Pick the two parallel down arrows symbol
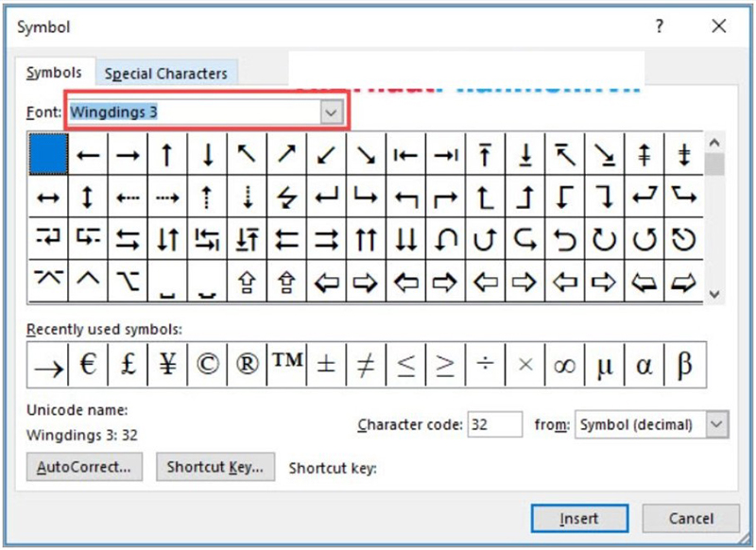This screenshot has width=756, height=550. [405, 240]
